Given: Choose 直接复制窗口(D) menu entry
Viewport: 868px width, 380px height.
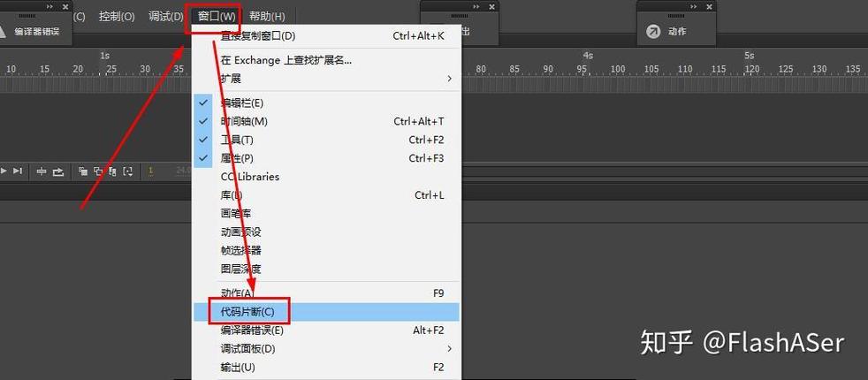Looking at the screenshot, I should point(326,36).
